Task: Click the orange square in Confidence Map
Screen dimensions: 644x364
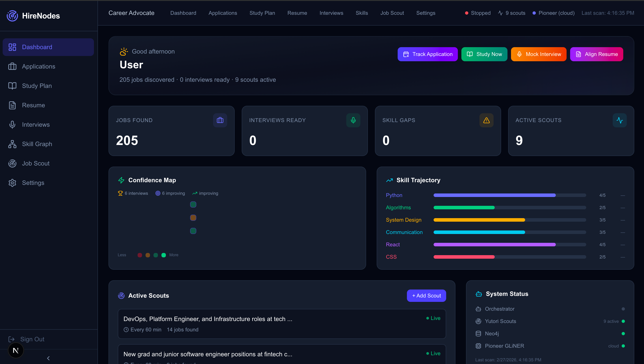Action: pyautogui.click(x=193, y=218)
